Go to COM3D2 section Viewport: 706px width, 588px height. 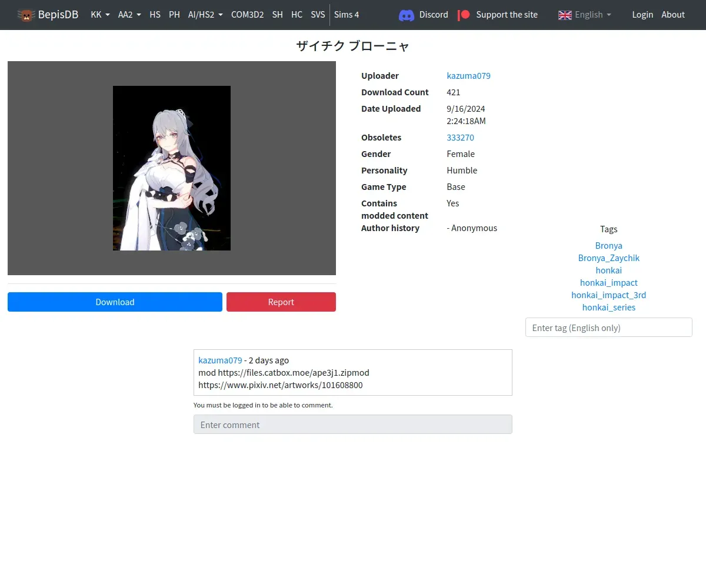(x=247, y=15)
